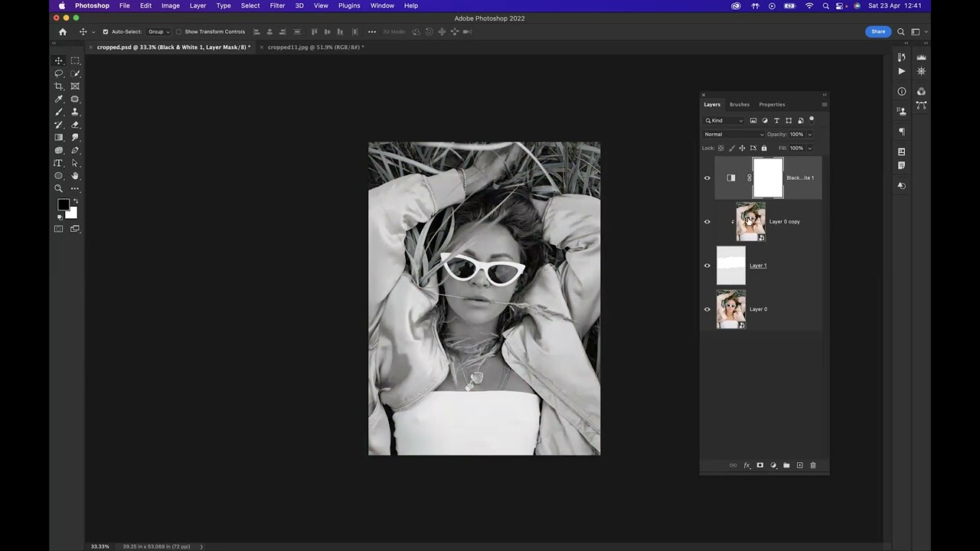Open the Fill slider dropdown arrow
980x551 pixels.
pos(809,148)
